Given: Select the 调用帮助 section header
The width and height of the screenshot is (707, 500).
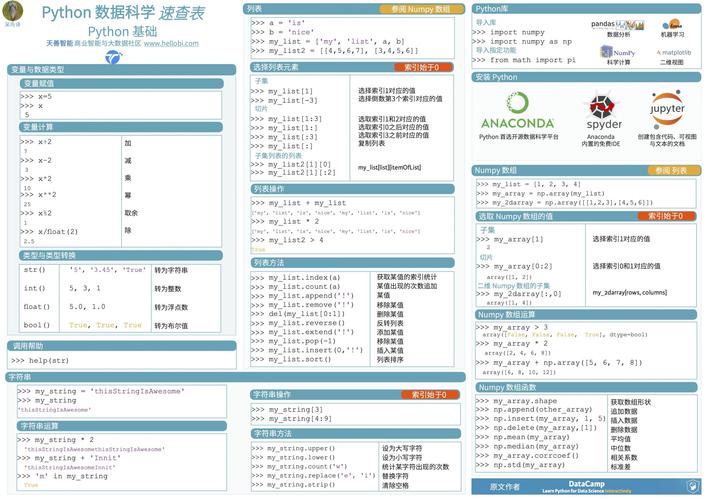Looking at the screenshot, I should click(121, 346).
